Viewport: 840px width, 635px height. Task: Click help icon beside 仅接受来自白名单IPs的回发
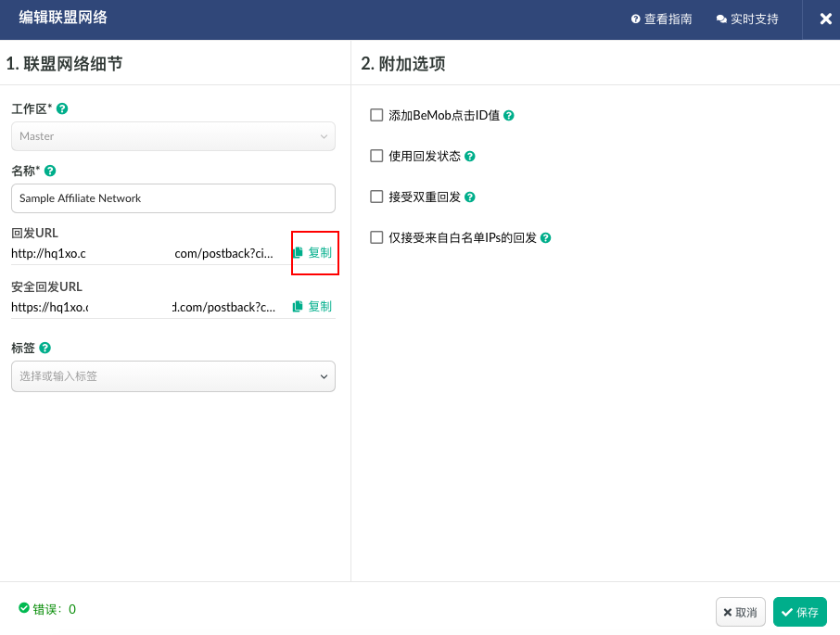[545, 237]
